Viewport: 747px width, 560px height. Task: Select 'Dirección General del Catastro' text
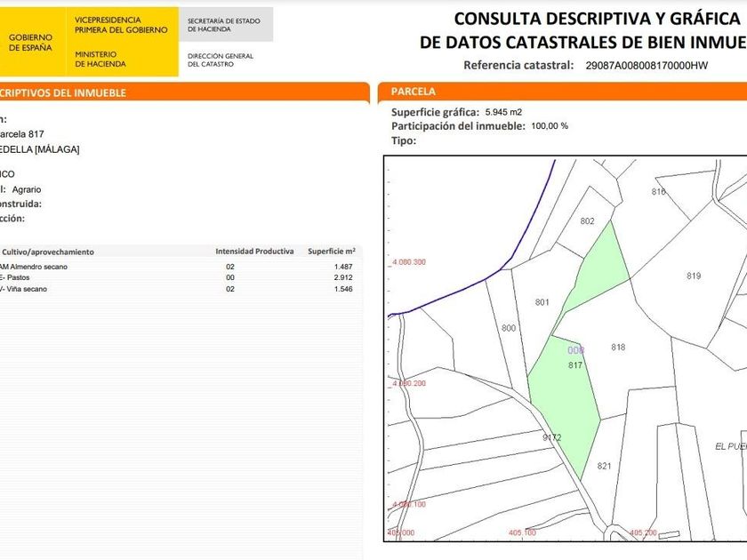[x=221, y=60]
